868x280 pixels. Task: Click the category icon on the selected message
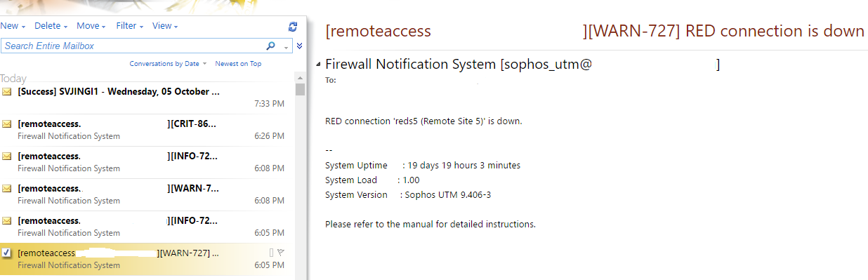[x=271, y=252]
